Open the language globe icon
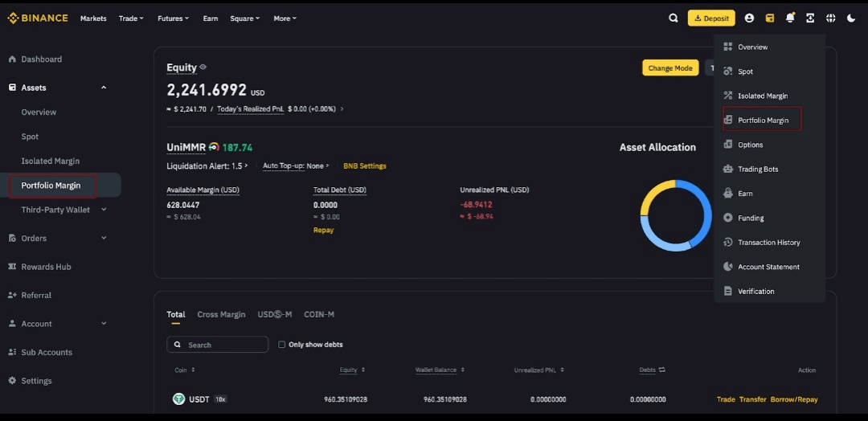Screen dimensions: 868x421 [830, 18]
